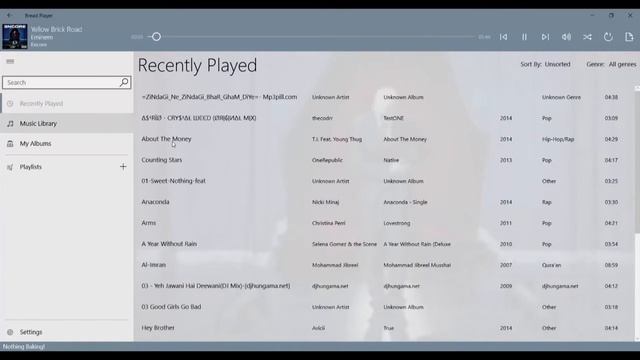
Task: Click the Recently Played clock icon
Action: [x=10, y=104]
